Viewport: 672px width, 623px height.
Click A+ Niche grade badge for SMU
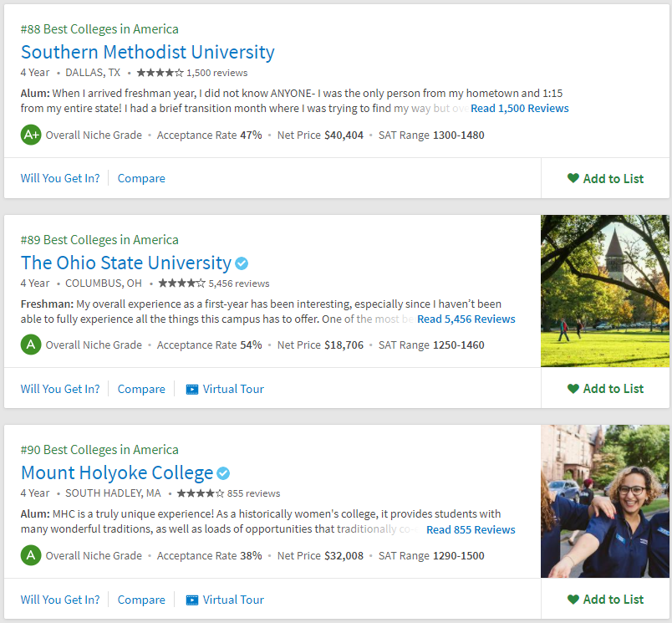31,135
